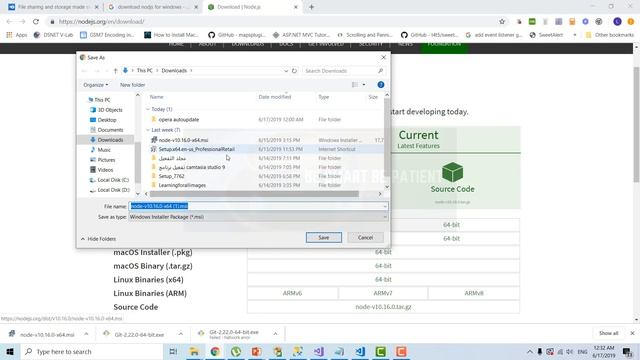This screenshot has width=640, height=360.
Task: Click This PC in the breadcrumb path
Action: point(144,71)
